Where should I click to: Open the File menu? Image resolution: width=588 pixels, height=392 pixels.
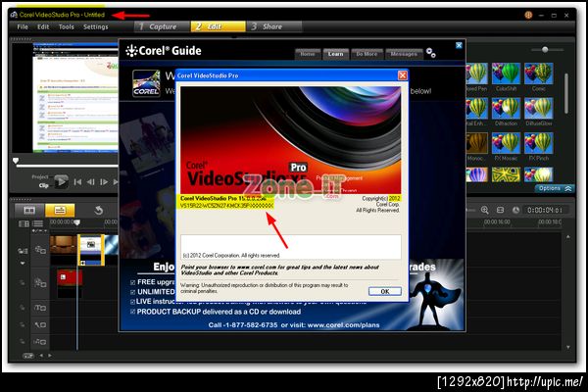click(23, 26)
